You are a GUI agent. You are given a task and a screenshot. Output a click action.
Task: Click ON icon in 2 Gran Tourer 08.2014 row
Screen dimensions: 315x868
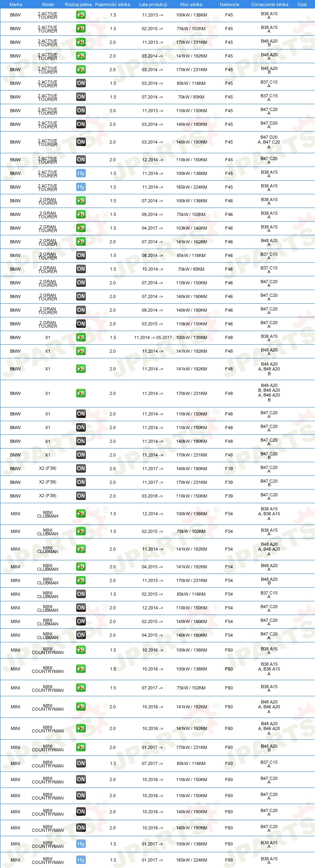pyautogui.click(x=81, y=255)
